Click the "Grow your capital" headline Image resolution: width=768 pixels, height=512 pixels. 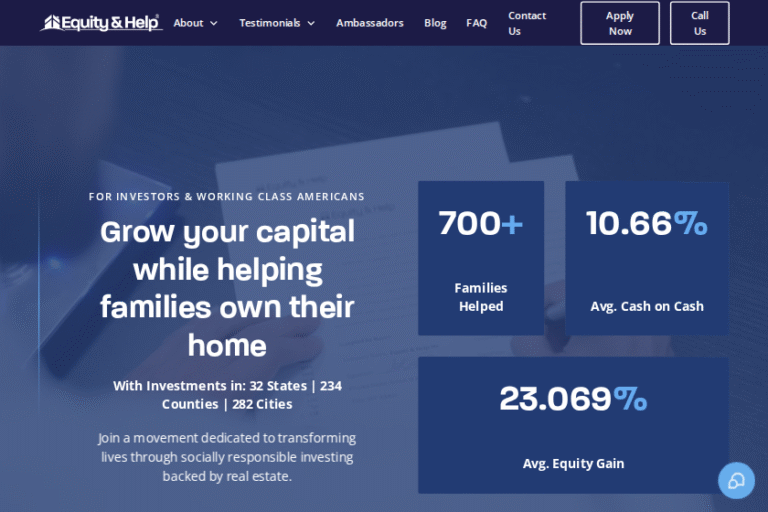coord(227,288)
